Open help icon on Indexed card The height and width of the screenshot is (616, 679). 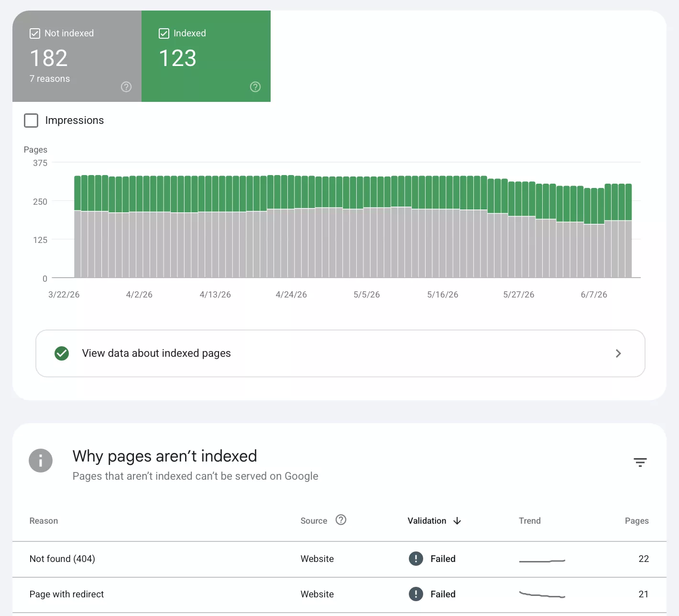[x=255, y=87]
